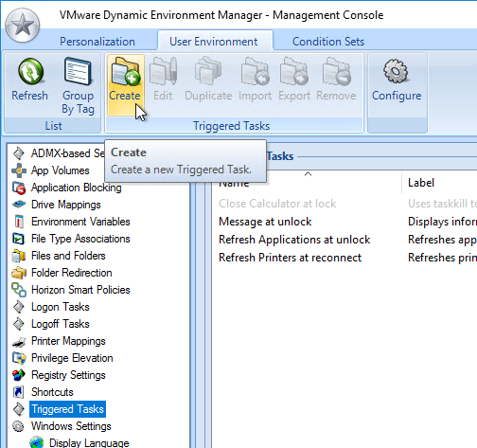The image size is (477, 448).
Task: Click the 'Displays infor' label cell
Action: click(x=442, y=222)
